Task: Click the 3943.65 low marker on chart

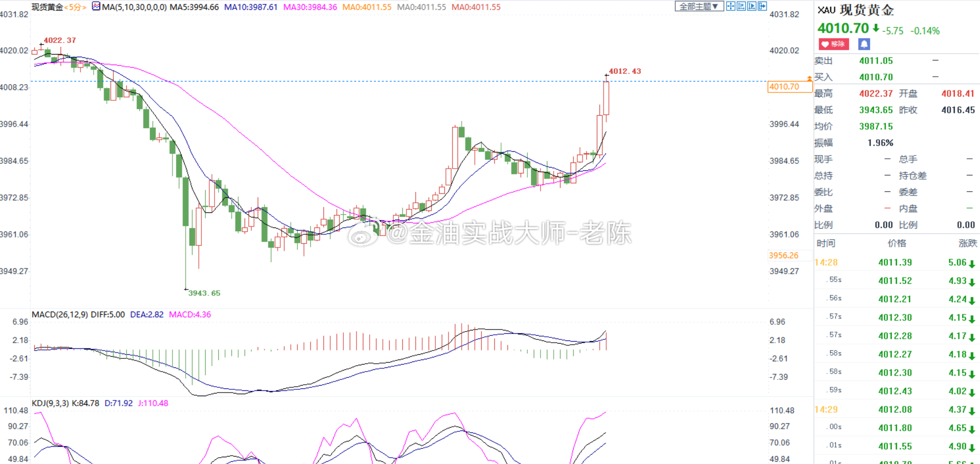Action: (x=205, y=293)
